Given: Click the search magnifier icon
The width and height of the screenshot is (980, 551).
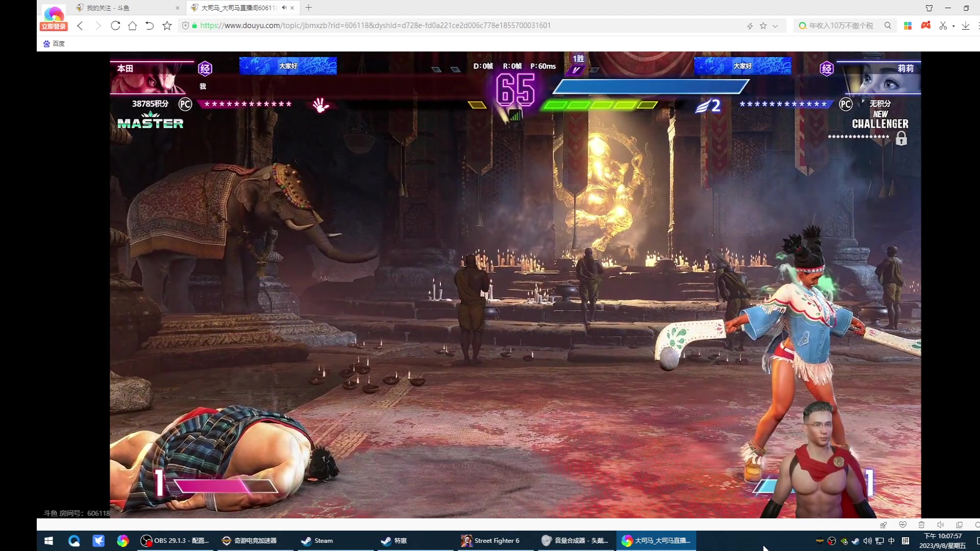Looking at the screenshot, I should 888,26.
